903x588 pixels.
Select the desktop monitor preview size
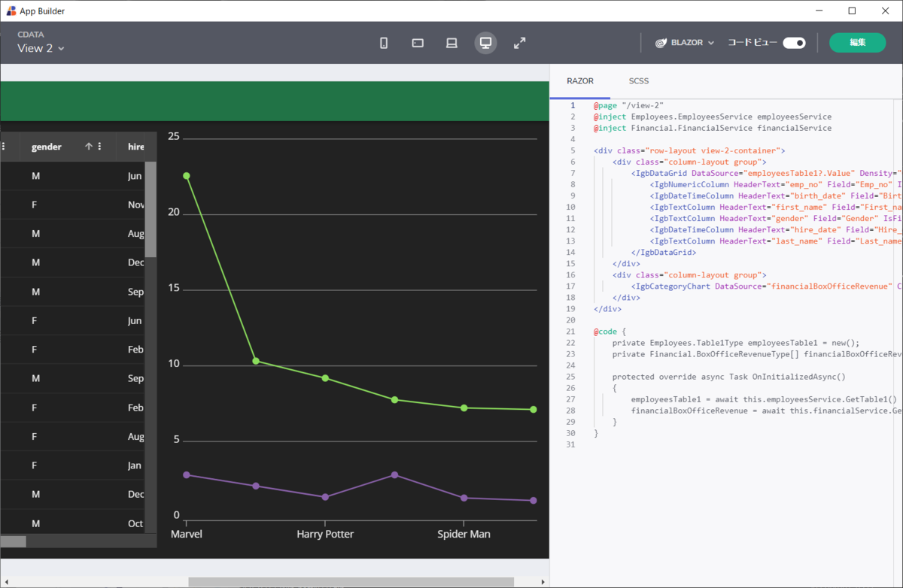[x=485, y=43]
